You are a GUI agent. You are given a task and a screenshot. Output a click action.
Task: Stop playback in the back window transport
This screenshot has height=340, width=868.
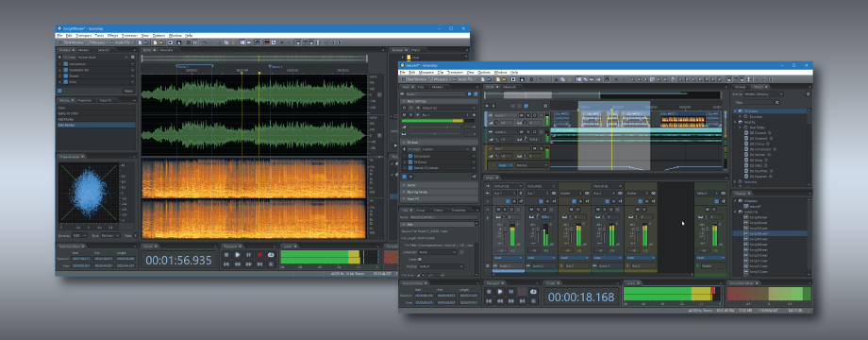point(226,255)
